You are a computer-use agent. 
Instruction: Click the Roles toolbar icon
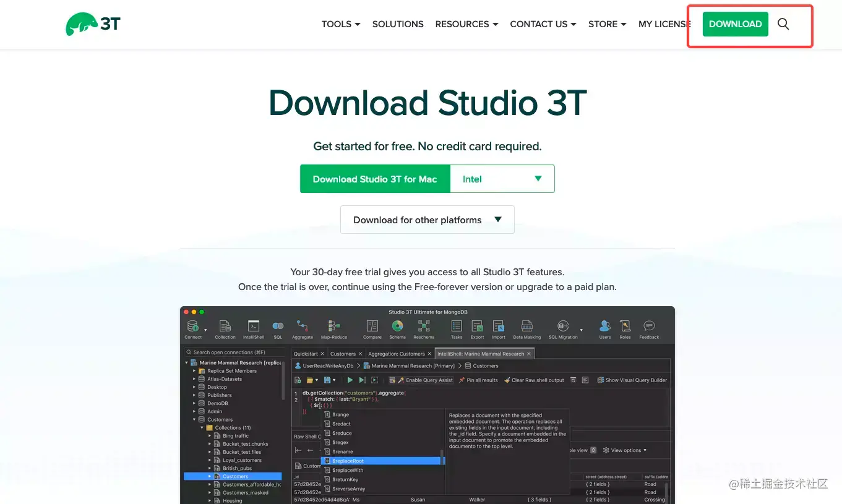pos(625,329)
